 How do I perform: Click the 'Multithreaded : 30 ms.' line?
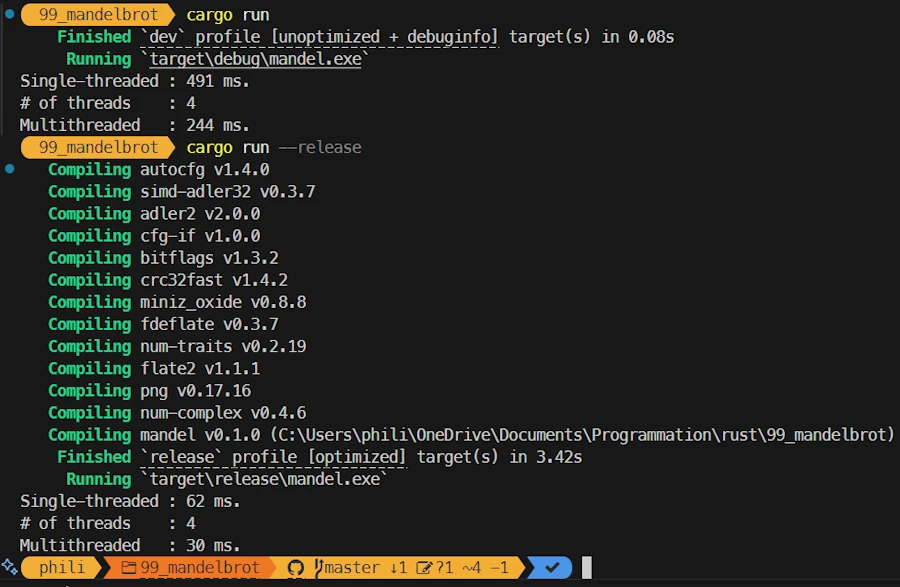click(x=130, y=545)
